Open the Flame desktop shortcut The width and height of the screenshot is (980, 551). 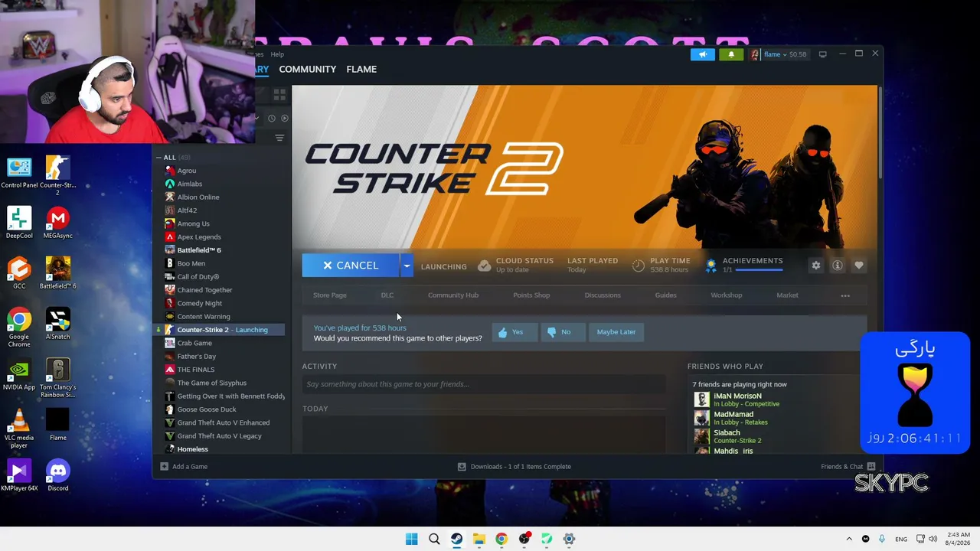pyautogui.click(x=57, y=425)
